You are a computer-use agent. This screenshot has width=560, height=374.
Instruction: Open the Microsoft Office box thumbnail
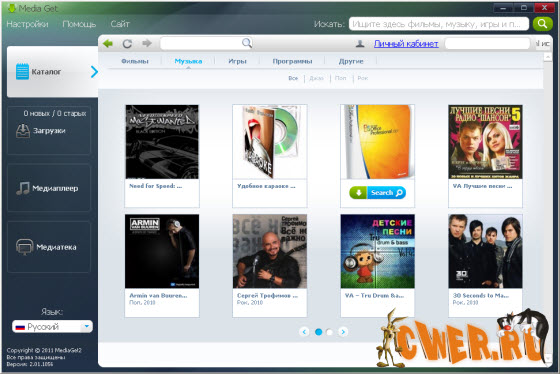click(378, 142)
